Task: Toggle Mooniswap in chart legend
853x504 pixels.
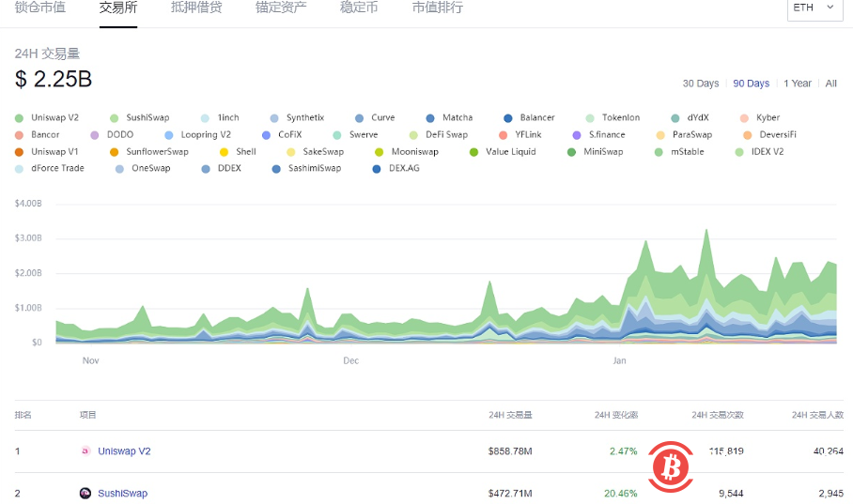Action: click(407, 152)
